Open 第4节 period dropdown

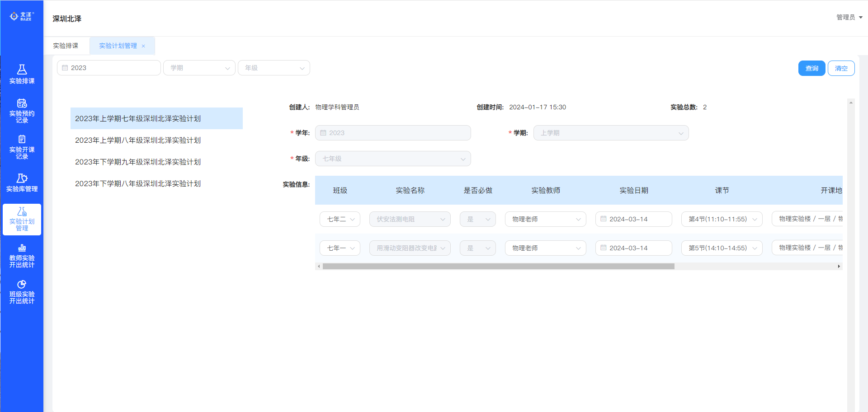722,219
